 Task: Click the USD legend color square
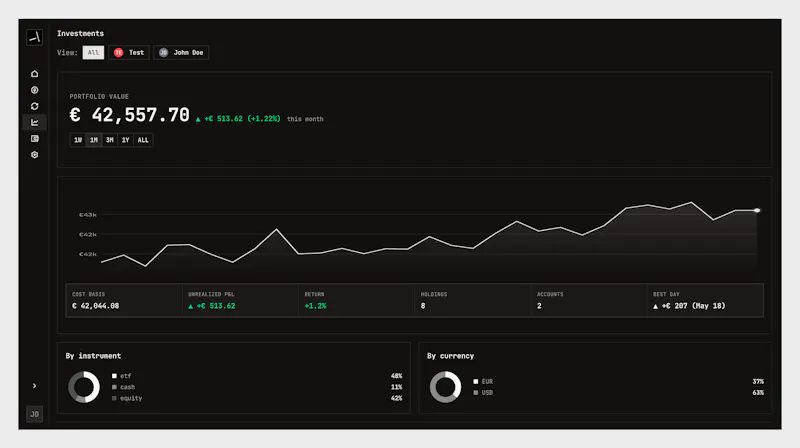(x=476, y=393)
